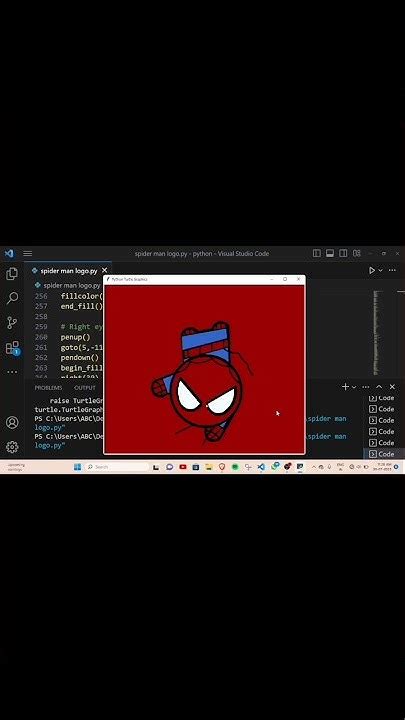
Task: Open the Search view in the activity bar
Action: tap(12, 298)
